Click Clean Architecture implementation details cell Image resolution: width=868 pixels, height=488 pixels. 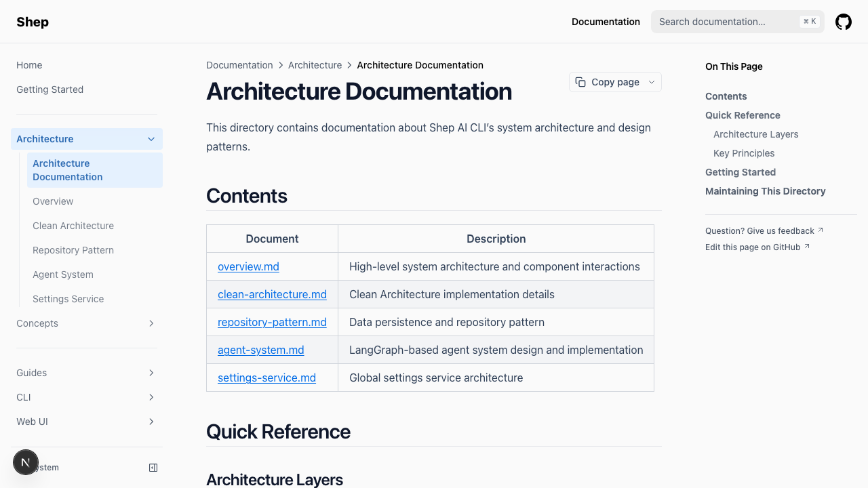tap(496, 294)
